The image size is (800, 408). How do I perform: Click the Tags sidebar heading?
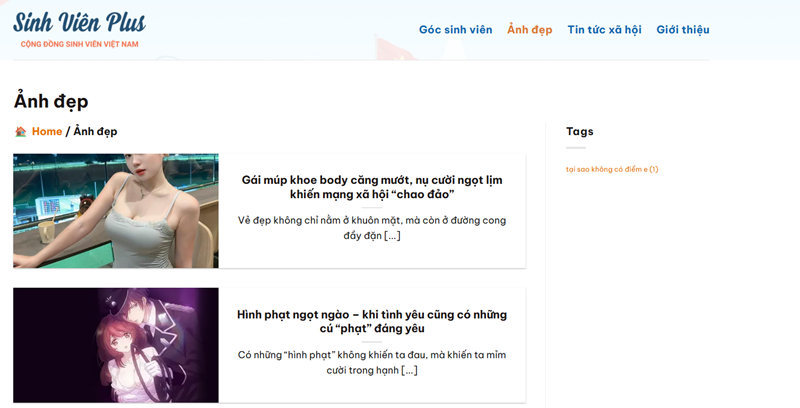pyautogui.click(x=579, y=131)
